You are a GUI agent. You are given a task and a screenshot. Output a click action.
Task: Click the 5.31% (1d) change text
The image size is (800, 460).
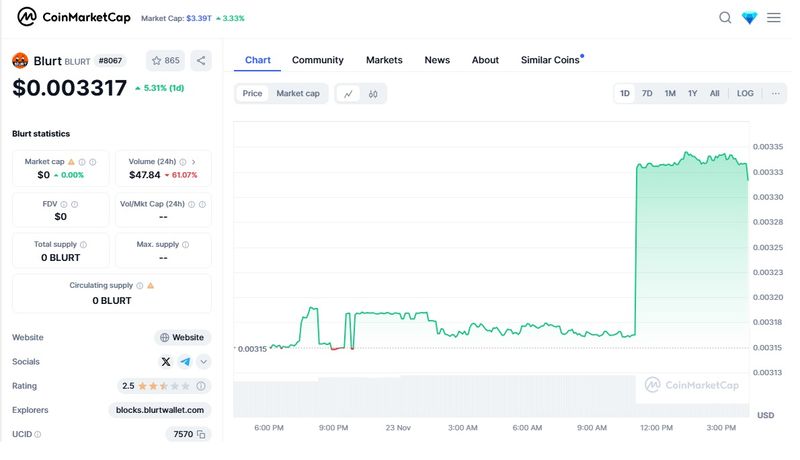159,88
